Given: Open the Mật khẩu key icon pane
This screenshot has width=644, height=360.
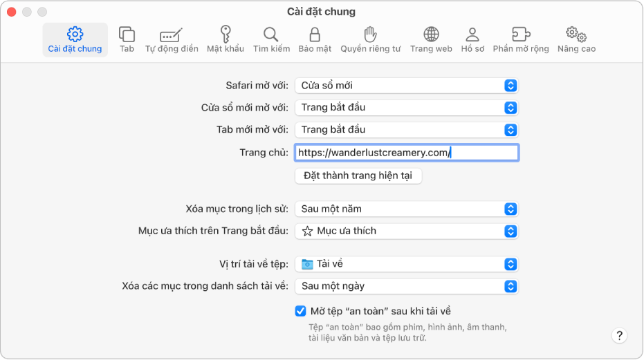Looking at the screenshot, I should point(225,39).
